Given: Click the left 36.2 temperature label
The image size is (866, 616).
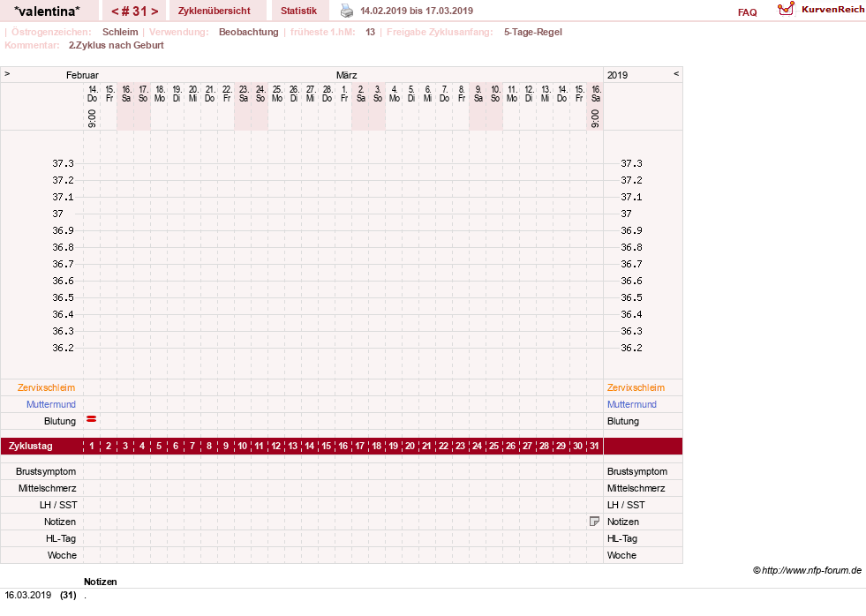Looking at the screenshot, I should pyautogui.click(x=63, y=348).
